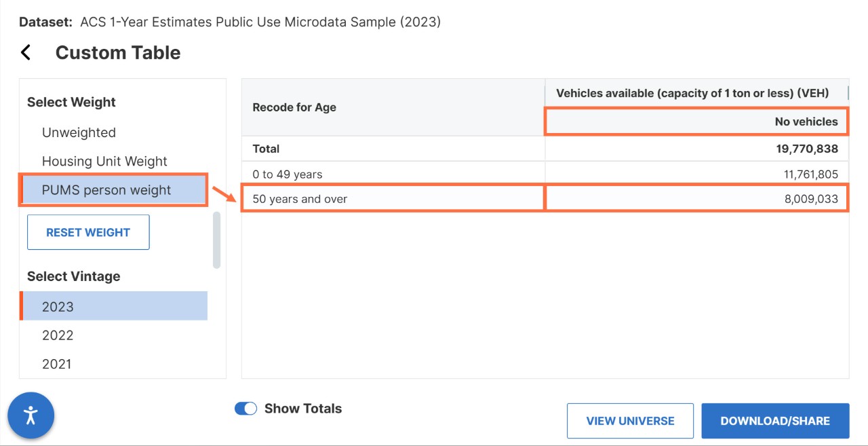The image size is (868, 446).
Task: Click the VIEW UNIVERSE button
Action: [x=630, y=421]
